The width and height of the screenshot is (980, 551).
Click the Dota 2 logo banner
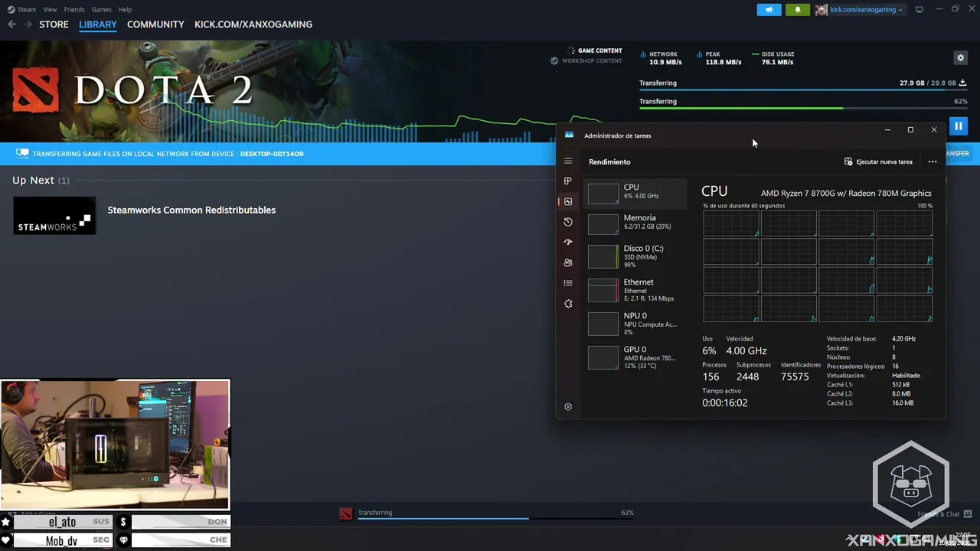(132, 90)
